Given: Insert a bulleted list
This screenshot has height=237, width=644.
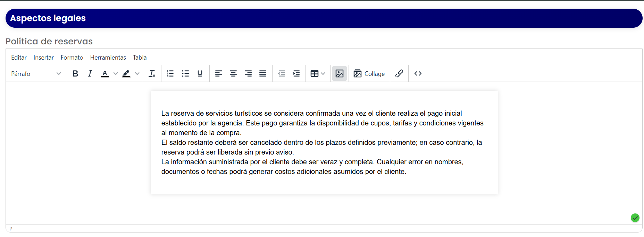Looking at the screenshot, I should pos(185,73).
